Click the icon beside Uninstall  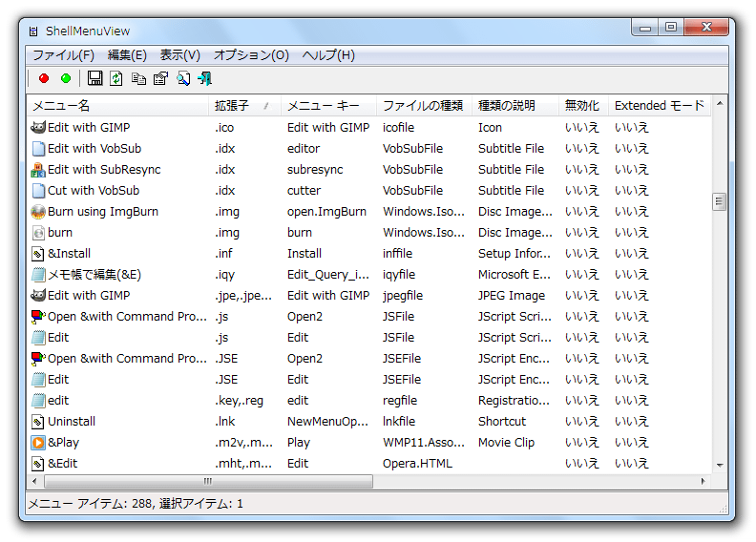38,422
